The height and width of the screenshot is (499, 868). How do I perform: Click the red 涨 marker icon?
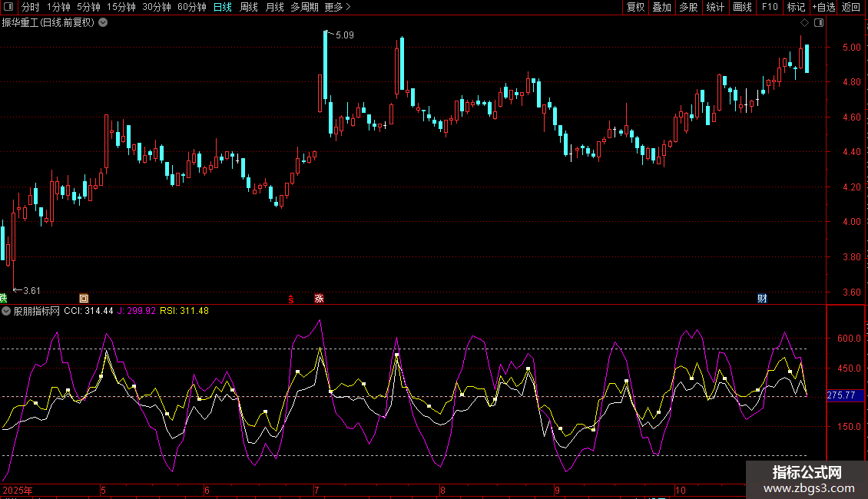(319, 299)
